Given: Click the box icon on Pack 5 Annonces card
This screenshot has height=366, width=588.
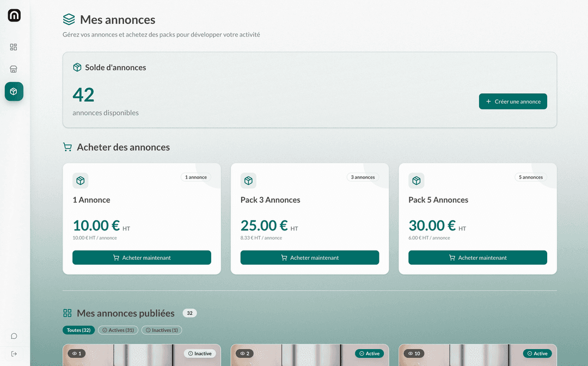Looking at the screenshot, I should point(416,181).
